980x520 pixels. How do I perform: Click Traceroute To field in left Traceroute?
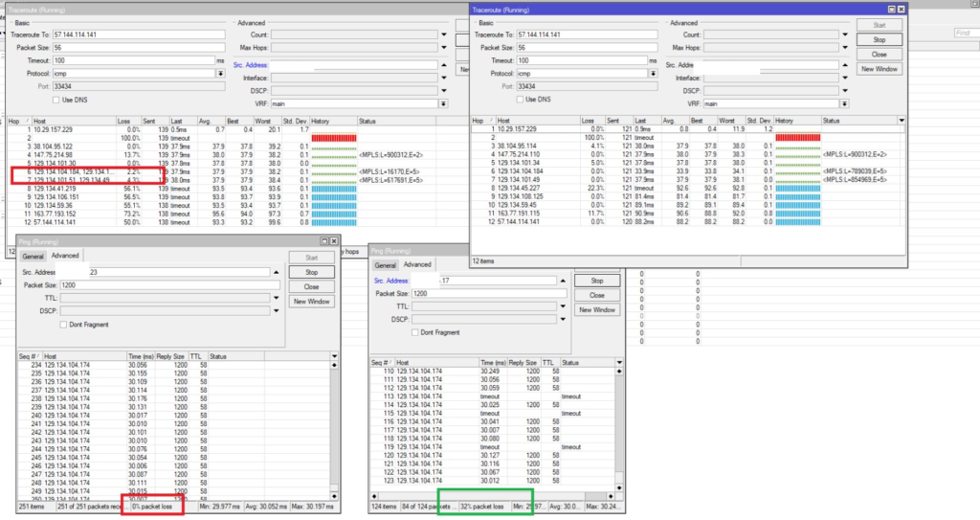(x=139, y=34)
